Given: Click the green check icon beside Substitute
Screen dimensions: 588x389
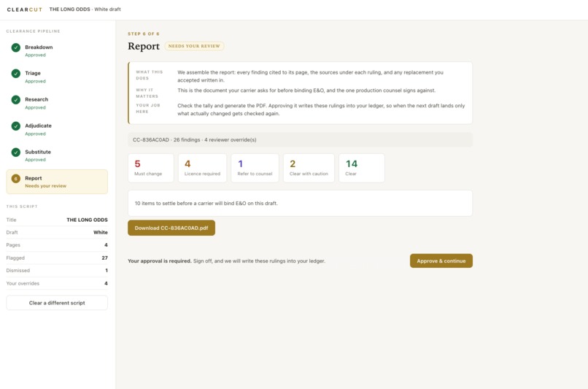Looking at the screenshot, I should (16, 153).
